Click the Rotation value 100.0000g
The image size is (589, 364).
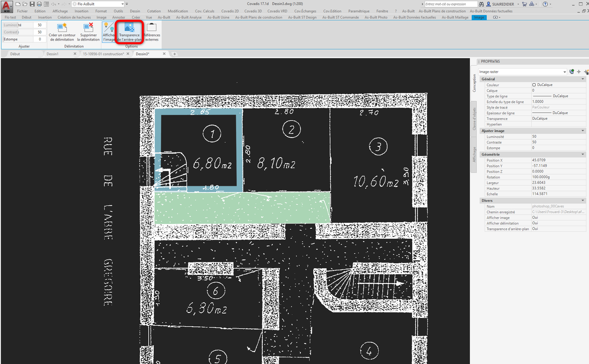click(x=559, y=177)
